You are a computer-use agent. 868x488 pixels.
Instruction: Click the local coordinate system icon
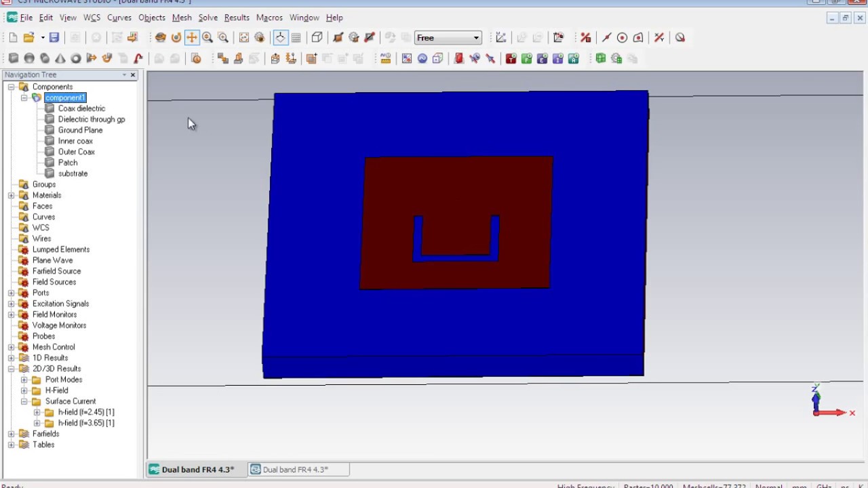[500, 38]
